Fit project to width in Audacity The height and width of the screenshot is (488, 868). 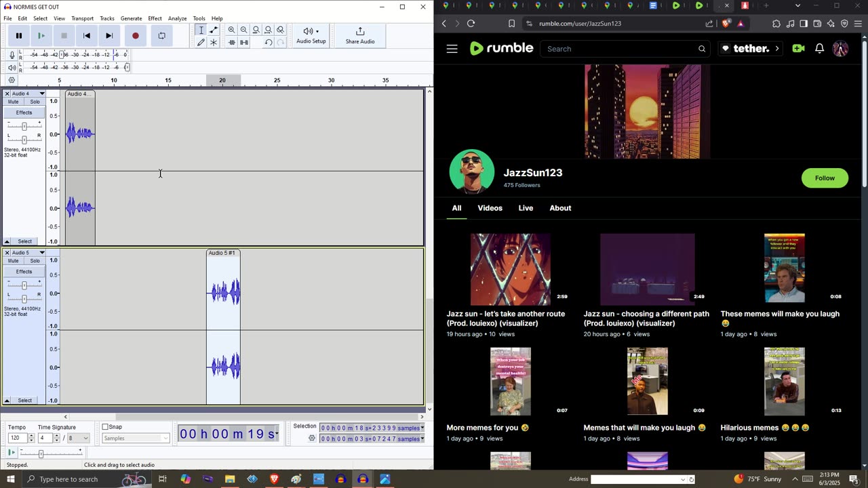point(269,30)
